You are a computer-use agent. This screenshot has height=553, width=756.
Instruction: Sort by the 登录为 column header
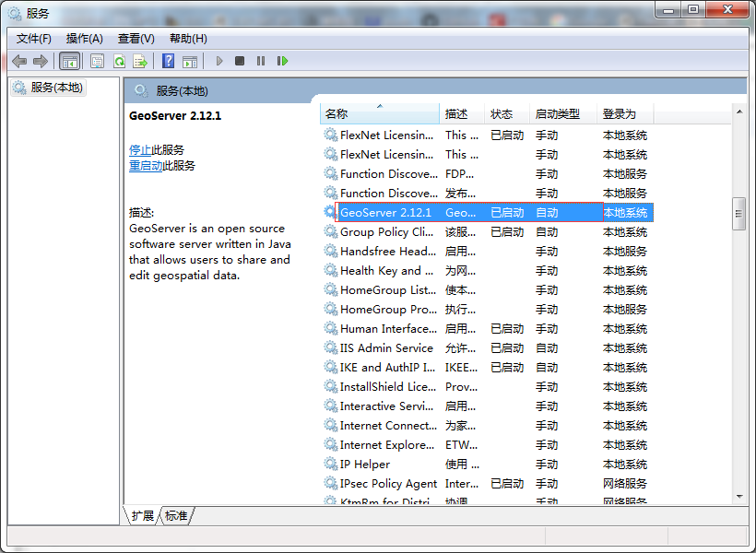pyautogui.click(x=625, y=114)
